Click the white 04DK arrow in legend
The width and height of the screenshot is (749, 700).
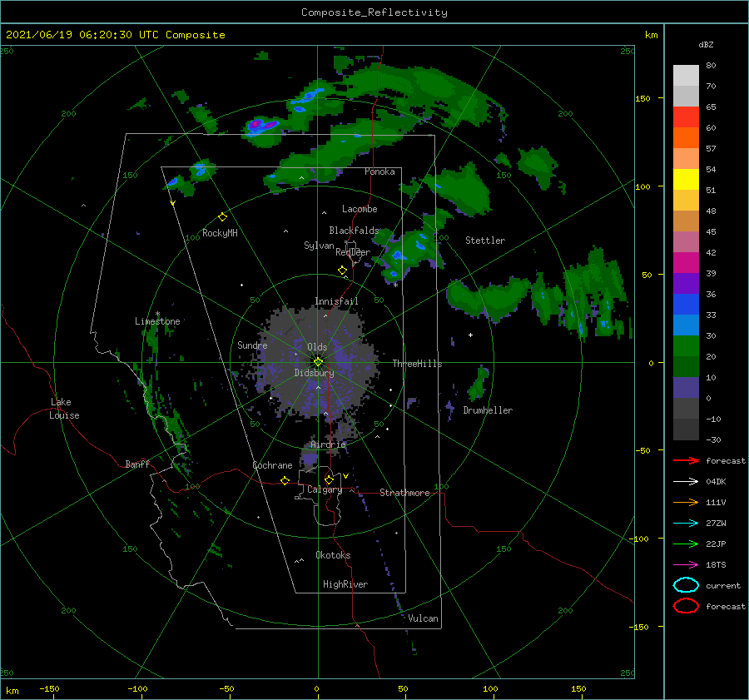pos(686,481)
